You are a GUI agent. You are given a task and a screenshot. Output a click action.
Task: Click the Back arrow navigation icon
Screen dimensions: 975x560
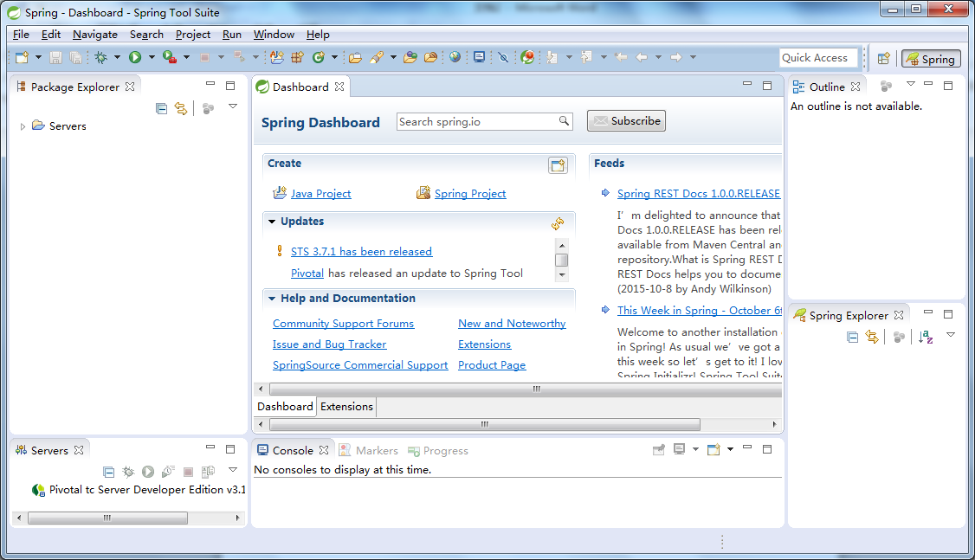642,57
